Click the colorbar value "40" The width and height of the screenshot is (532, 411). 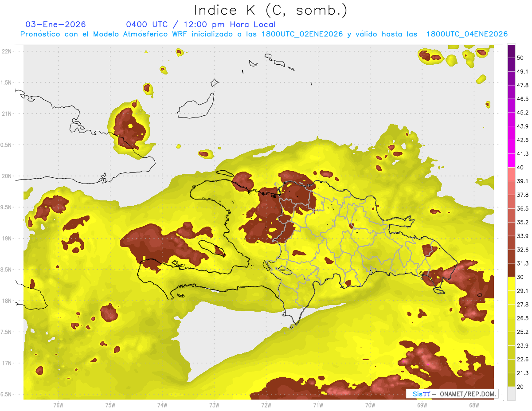pos(520,168)
